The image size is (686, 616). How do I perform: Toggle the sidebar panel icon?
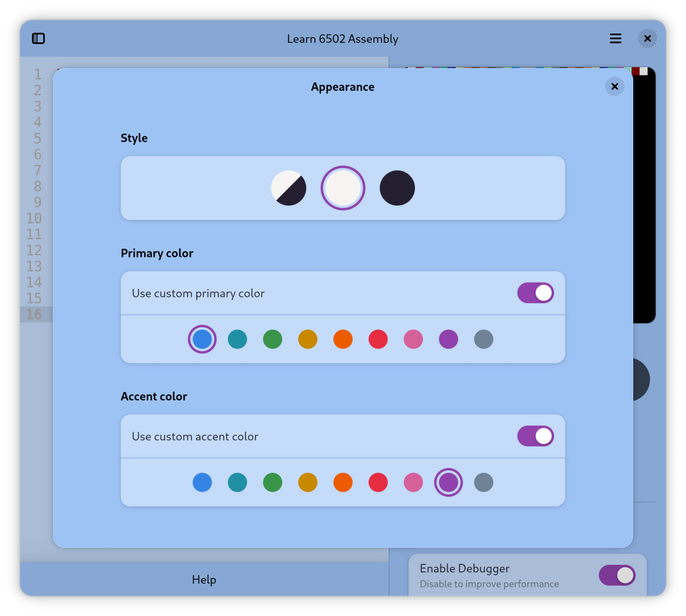click(38, 38)
